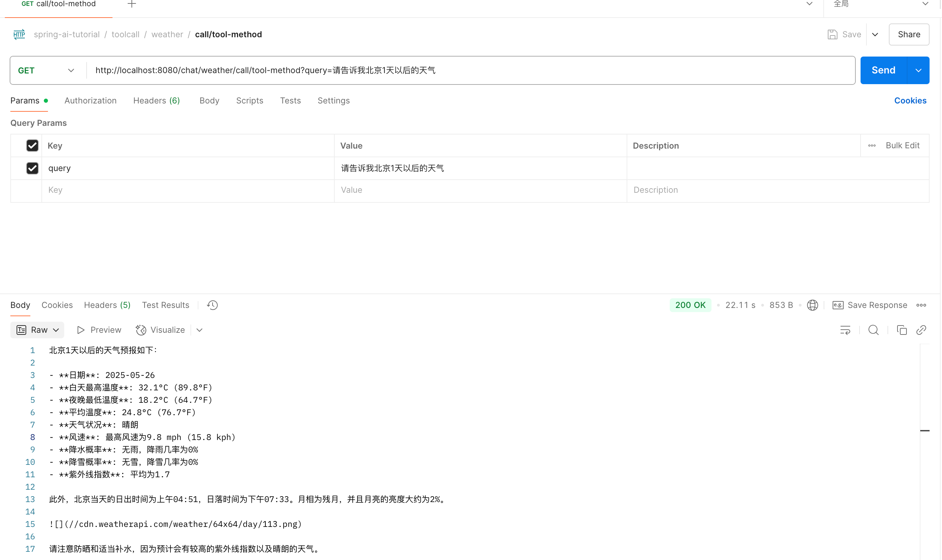This screenshot has height=560, width=942.
Task: Edit the query parameter value cell
Action: [x=480, y=168]
